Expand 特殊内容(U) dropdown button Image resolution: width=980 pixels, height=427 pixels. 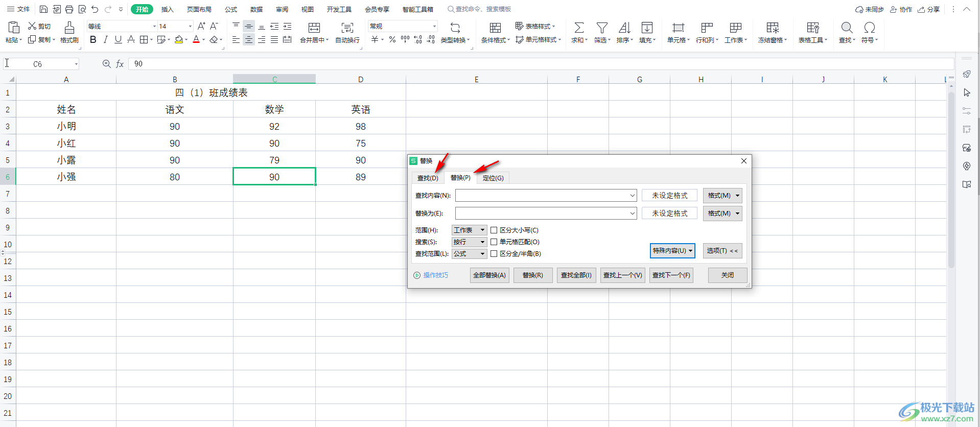pyautogui.click(x=672, y=251)
